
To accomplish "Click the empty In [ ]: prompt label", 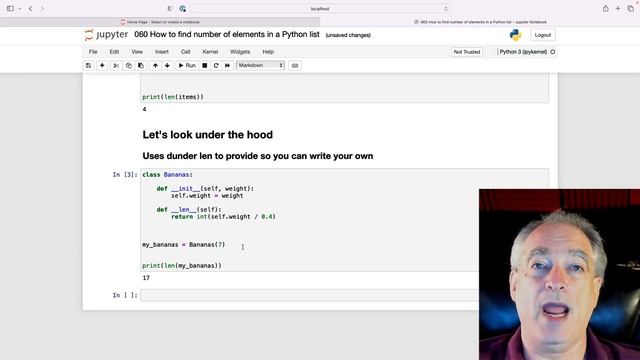I will 125,295.
